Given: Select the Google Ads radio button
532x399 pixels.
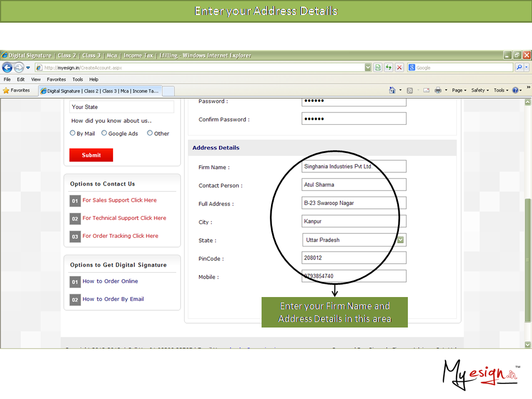Looking at the screenshot, I should (x=104, y=133).
